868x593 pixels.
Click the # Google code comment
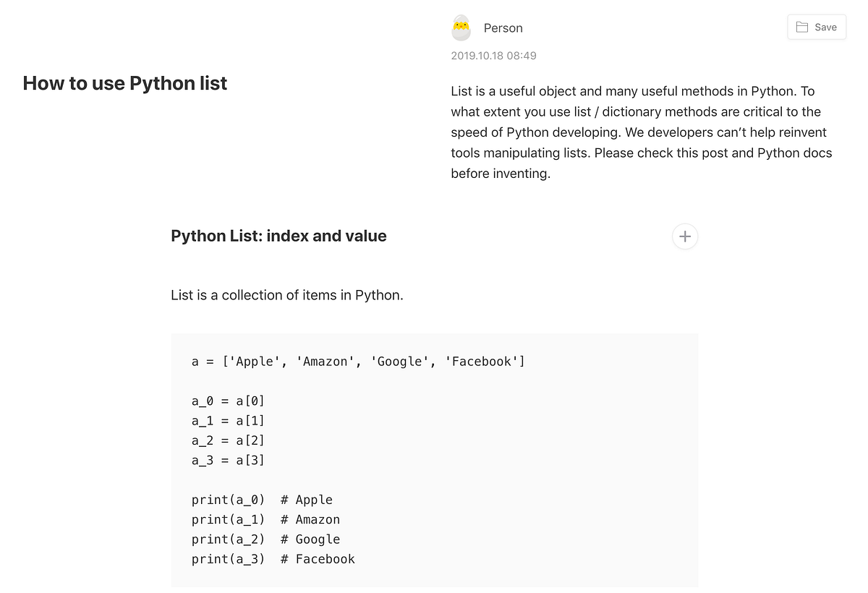310,539
